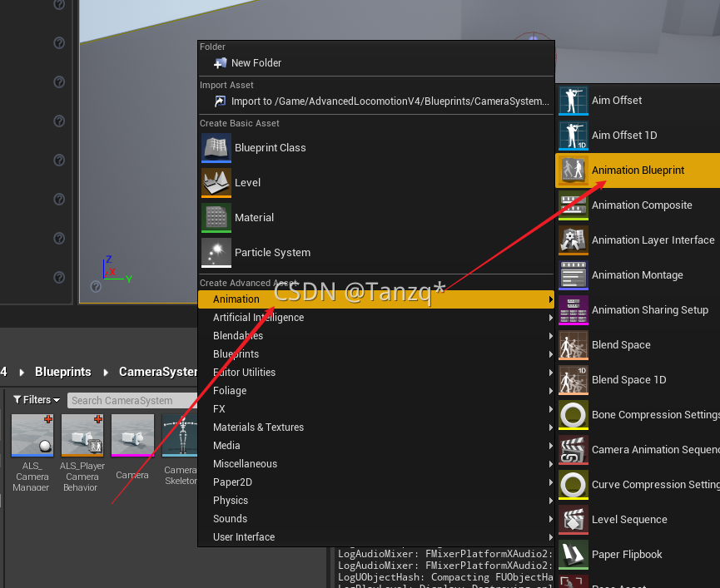
Task: Click the Import to CameraSystem icon
Action: point(221,101)
